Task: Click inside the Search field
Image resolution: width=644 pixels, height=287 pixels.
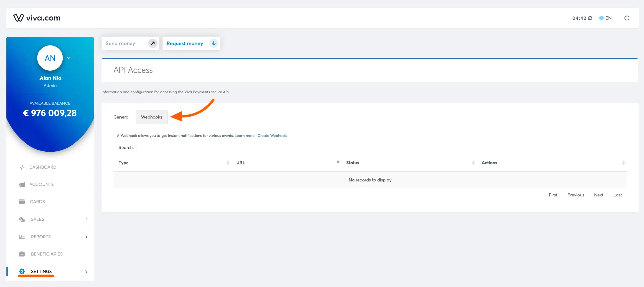Action: [x=163, y=147]
